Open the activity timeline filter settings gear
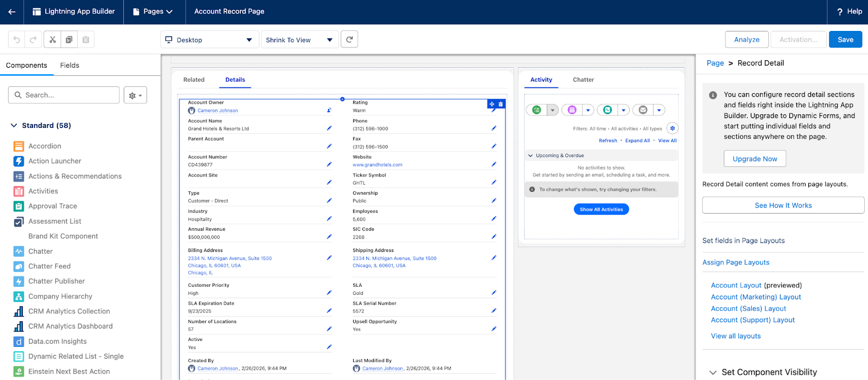The width and height of the screenshot is (868, 380). click(672, 128)
